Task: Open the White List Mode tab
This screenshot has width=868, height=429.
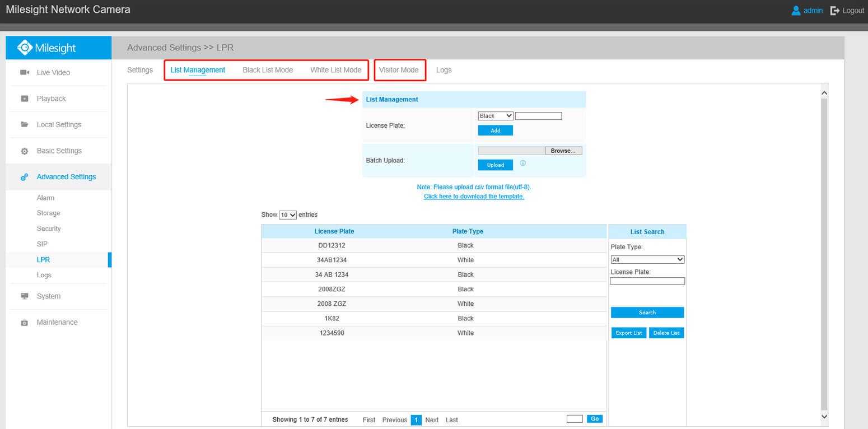Action: [x=336, y=70]
